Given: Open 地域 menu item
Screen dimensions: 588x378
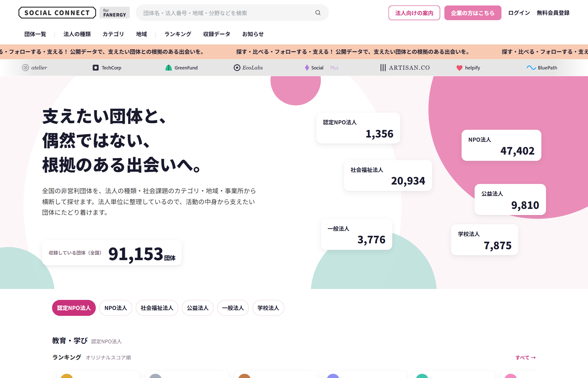Looking at the screenshot, I should tap(141, 34).
